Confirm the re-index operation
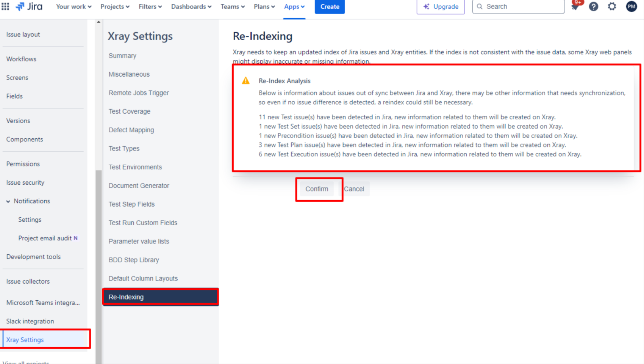Screen dimensions: 644x364 tap(317, 189)
